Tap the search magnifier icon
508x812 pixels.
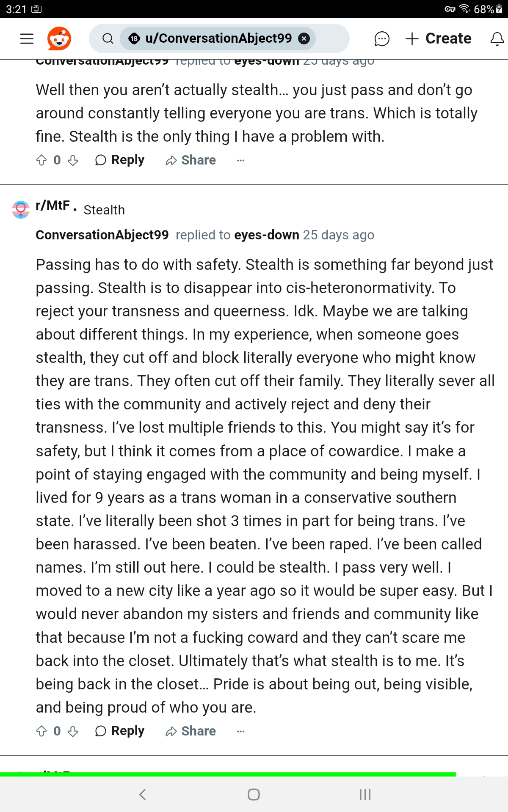click(108, 38)
